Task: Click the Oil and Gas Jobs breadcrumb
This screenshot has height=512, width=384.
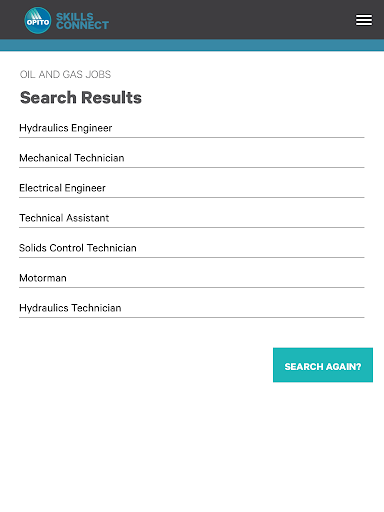Action: (x=65, y=74)
